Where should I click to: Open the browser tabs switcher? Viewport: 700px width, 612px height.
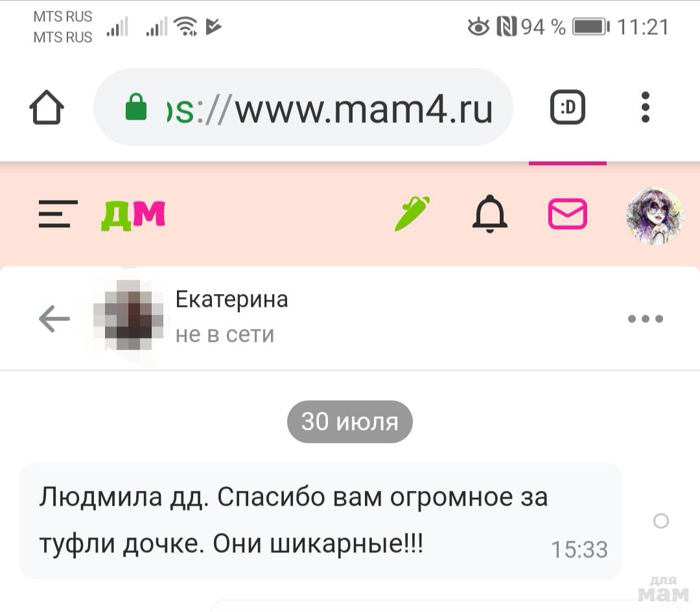pyautogui.click(x=567, y=107)
